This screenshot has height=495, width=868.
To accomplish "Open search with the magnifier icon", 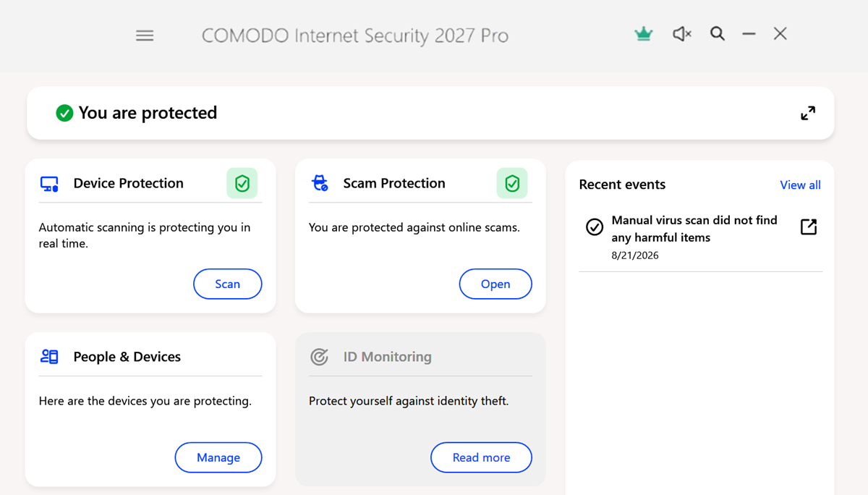I will (x=717, y=34).
